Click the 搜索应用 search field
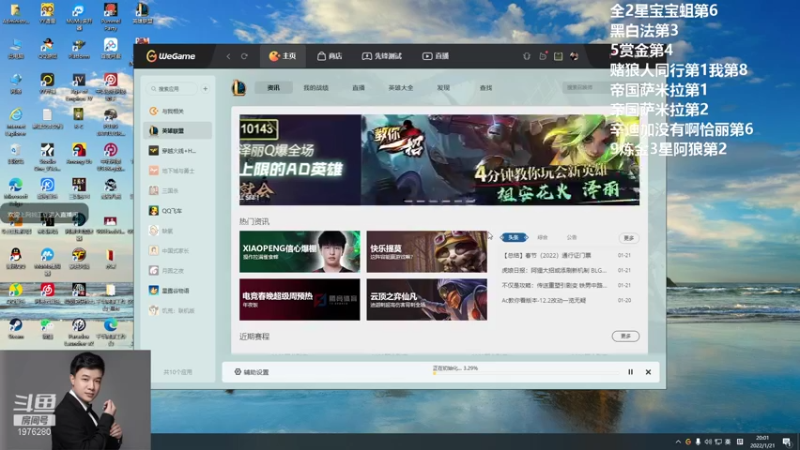The height and width of the screenshot is (450, 800). [x=172, y=89]
